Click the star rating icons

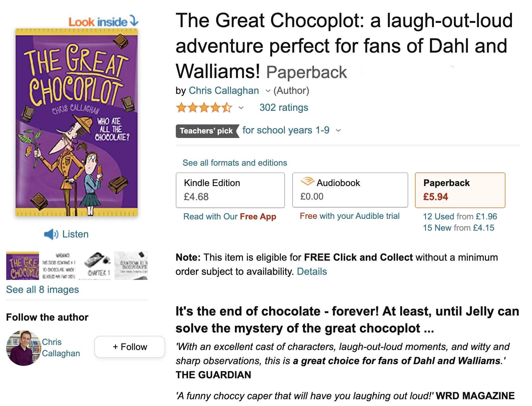click(x=204, y=108)
